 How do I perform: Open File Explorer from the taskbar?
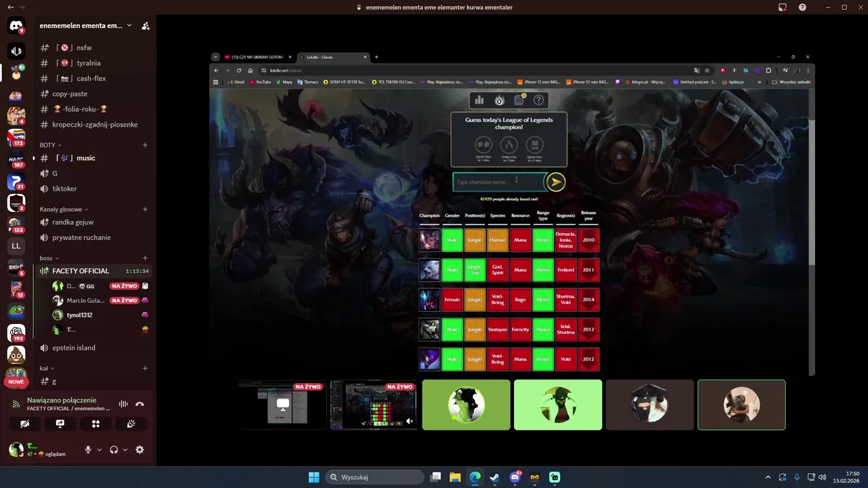tap(455, 477)
